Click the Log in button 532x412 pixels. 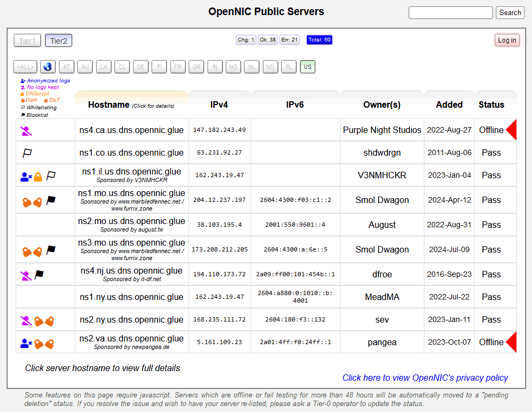[507, 40]
